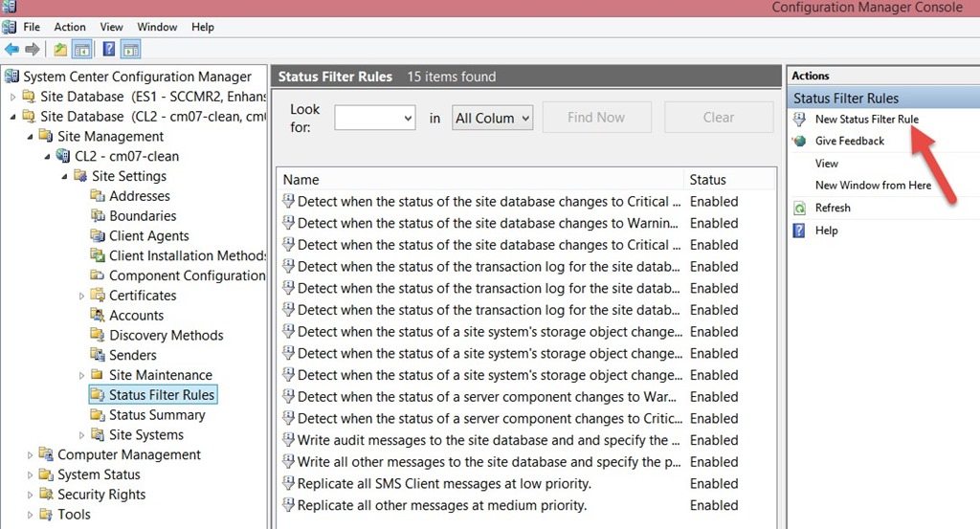Expand the Tools node
Viewport: 980px width, 529px height.
[x=30, y=516]
